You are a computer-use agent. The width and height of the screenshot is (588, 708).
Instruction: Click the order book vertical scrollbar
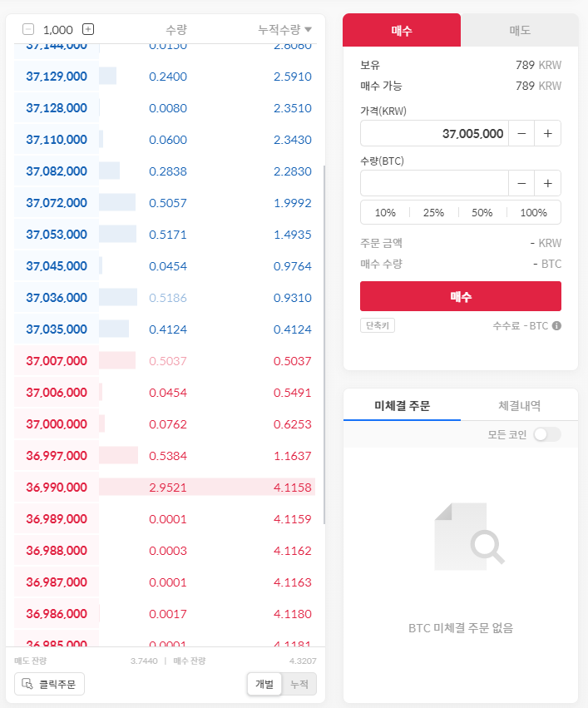pos(324,333)
